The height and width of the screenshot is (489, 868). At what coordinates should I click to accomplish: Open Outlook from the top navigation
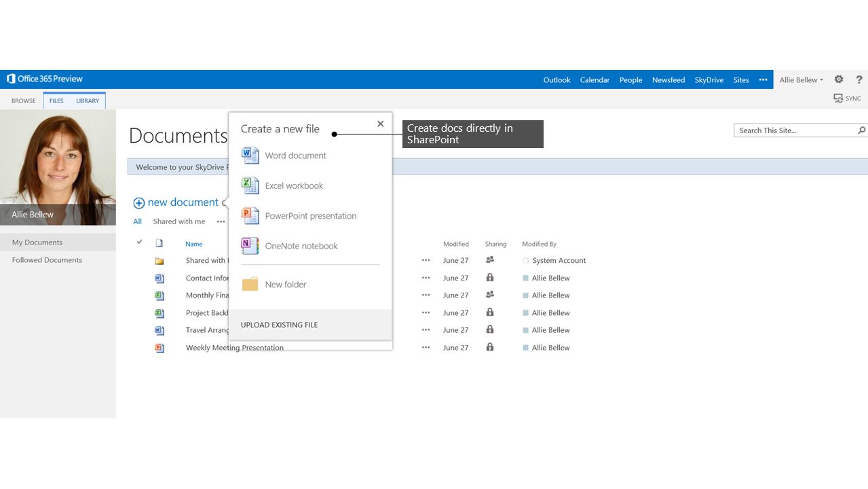coord(557,80)
